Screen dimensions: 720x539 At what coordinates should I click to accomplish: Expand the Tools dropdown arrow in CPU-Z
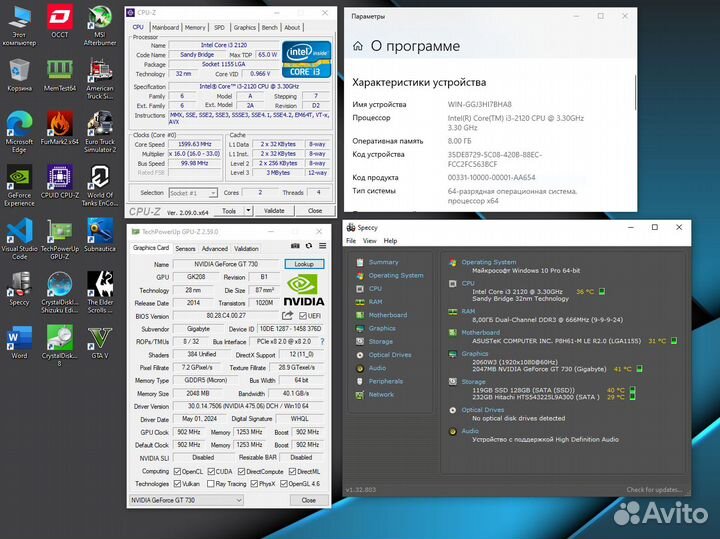coord(246,211)
